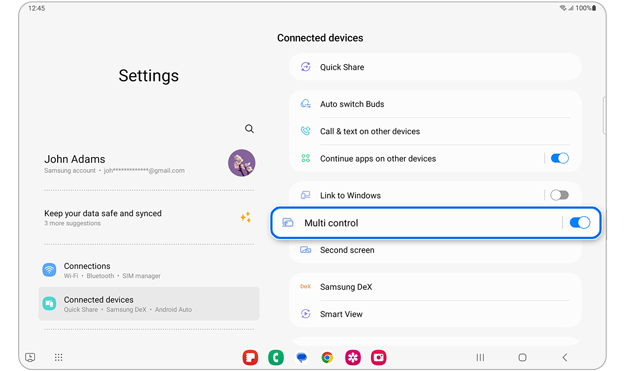The width and height of the screenshot is (624, 371).
Task: Tap the green four-dots Continue apps icon
Action: click(x=305, y=158)
